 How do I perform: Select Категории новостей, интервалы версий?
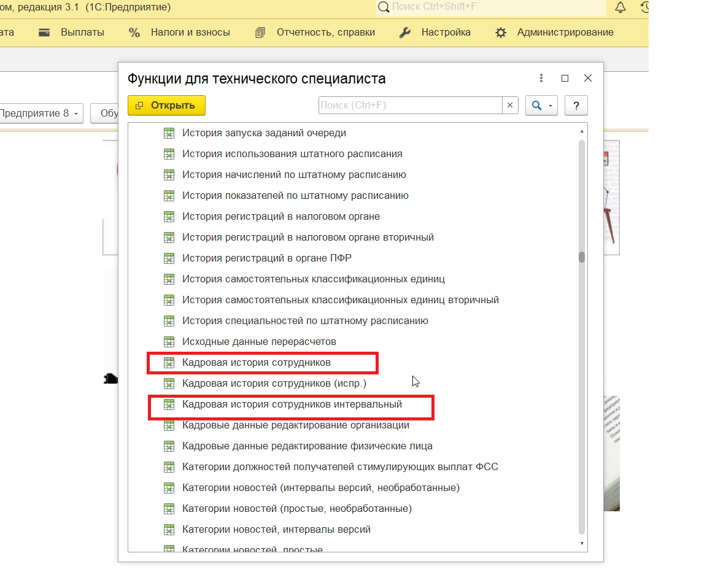[276, 529]
